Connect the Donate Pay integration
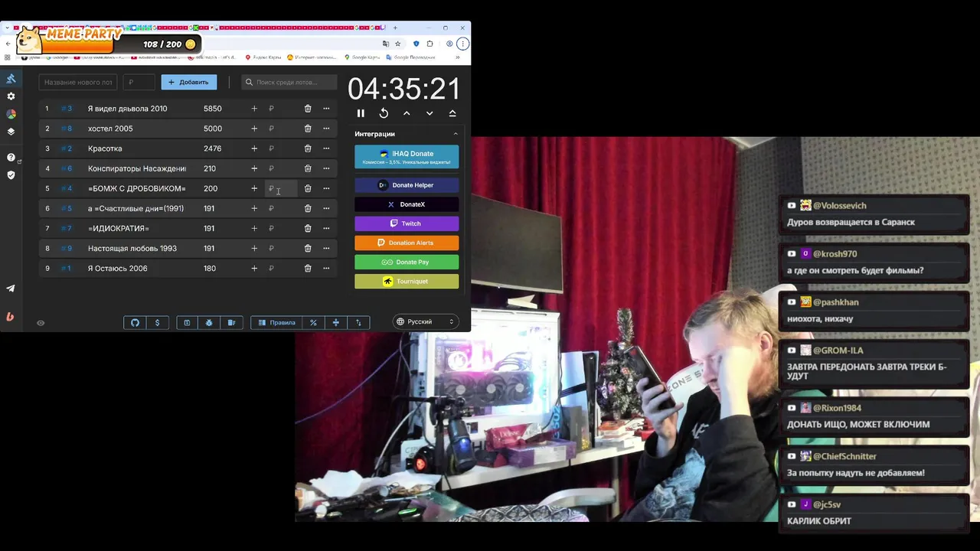Image resolution: width=980 pixels, height=551 pixels. click(407, 262)
